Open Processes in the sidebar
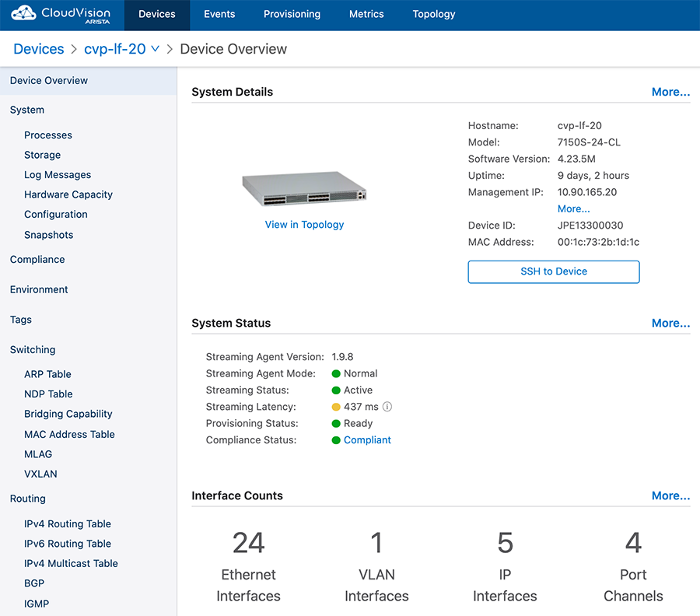Image resolution: width=700 pixels, height=616 pixels. click(x=48, y=135)
